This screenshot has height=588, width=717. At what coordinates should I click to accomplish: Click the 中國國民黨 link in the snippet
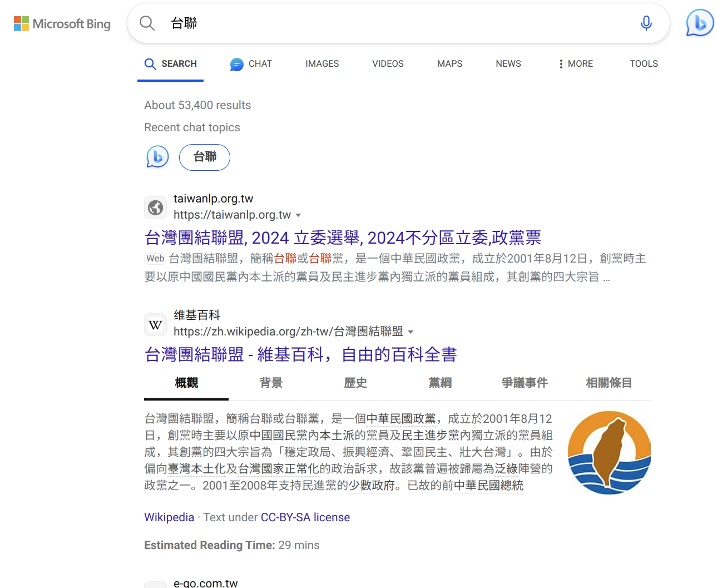[279, 435]
